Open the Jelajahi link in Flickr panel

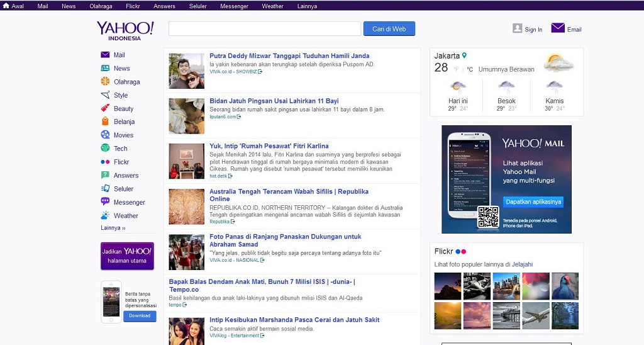tap(522, 264)
